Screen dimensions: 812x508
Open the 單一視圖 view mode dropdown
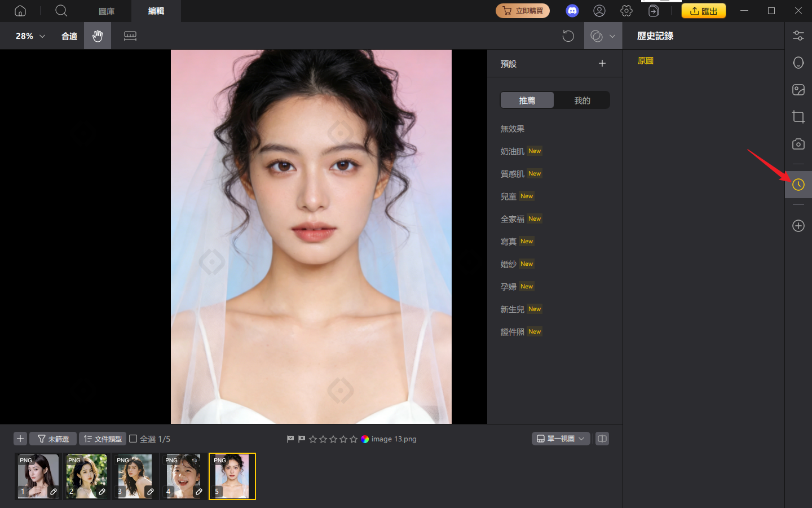point(561,439)
